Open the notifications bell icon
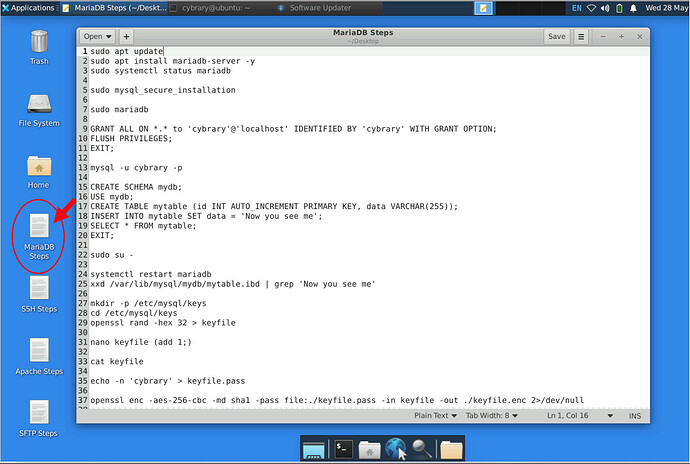Image resolution: width=690 pixels, height=464 pixels. pyautogui.click(x=633, y=8)
